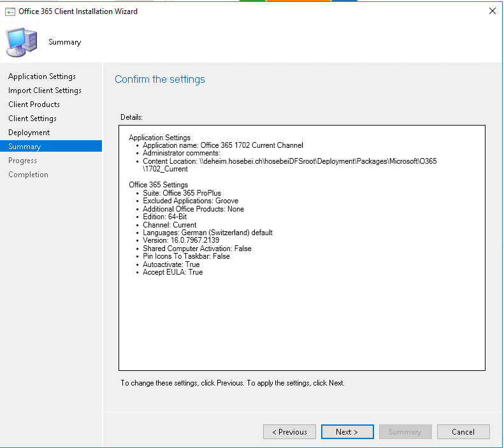The image size is (504, 448).
Task: Click the 'Confirm the settings' heading
Action: pyautogui.click(x=160, y=80)
